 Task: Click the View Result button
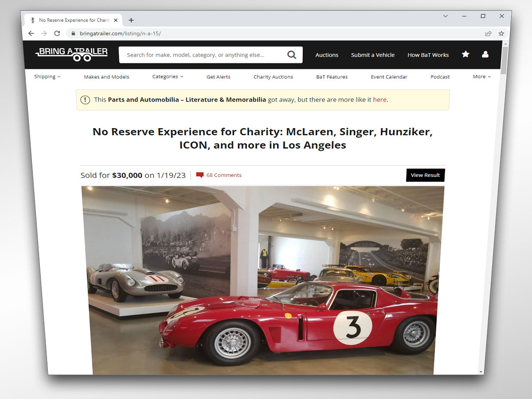(x=425, y=175)
